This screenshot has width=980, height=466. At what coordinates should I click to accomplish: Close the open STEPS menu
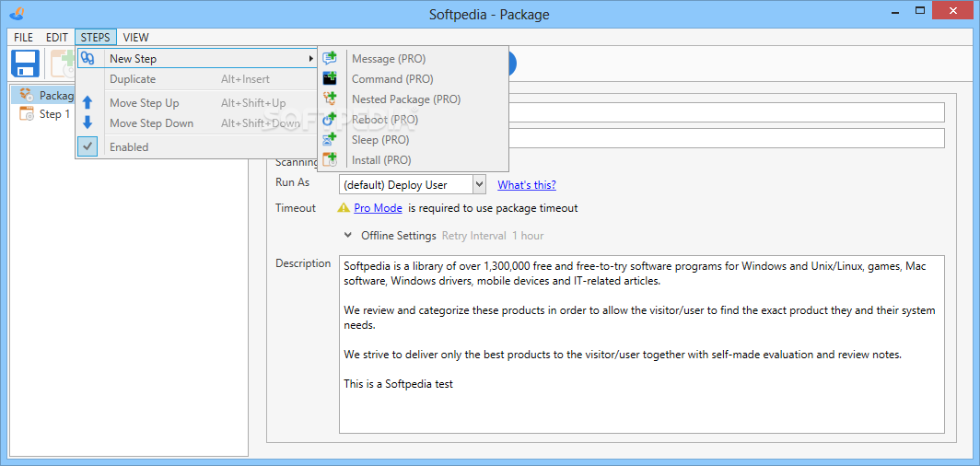click(95, 38)
